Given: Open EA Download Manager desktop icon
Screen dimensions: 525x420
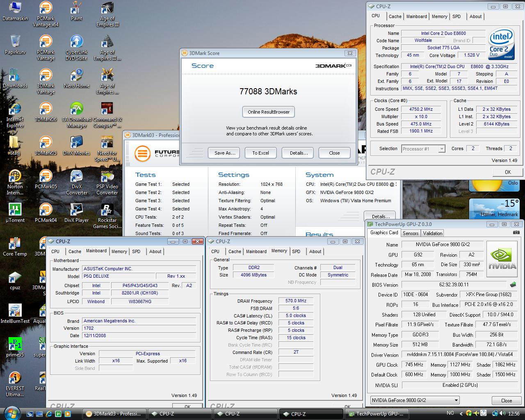Looking at the screenshot, I should click(76, 115).
